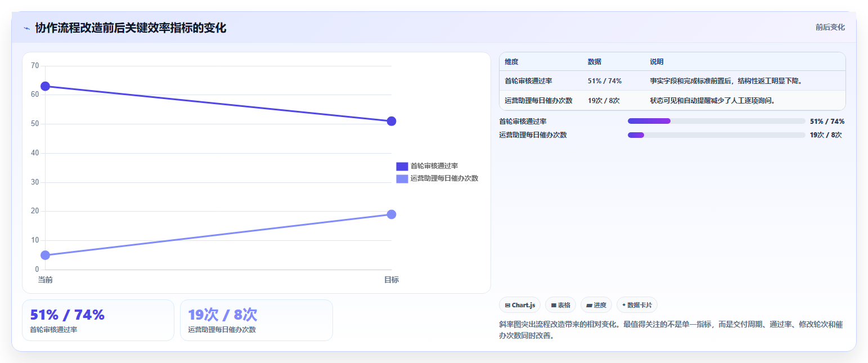The image size is (868, 363).
Task: Click the panel title 协作流程改造前后关键效率指标的变化
Action: [x=131, y=28]
